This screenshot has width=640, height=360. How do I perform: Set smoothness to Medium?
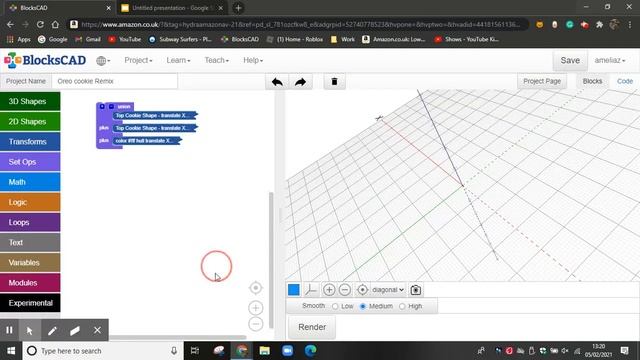(362, 306)
